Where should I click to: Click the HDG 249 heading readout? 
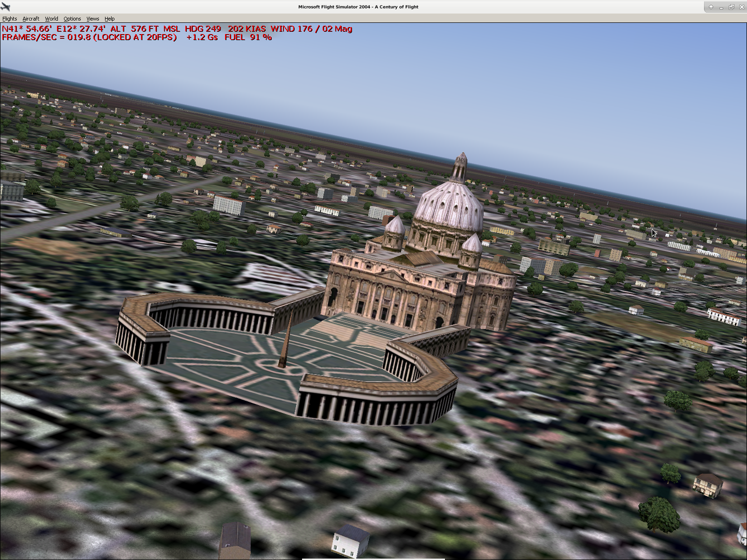point(203,29)
